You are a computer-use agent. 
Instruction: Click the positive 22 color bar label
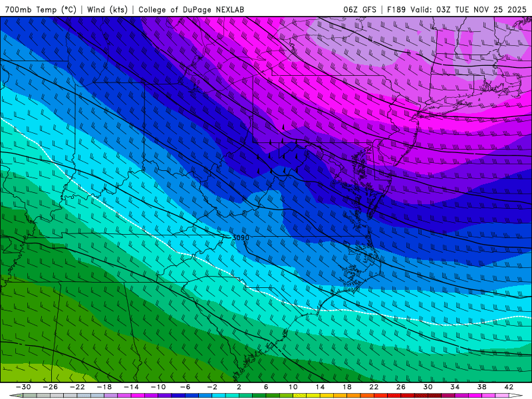374,387
